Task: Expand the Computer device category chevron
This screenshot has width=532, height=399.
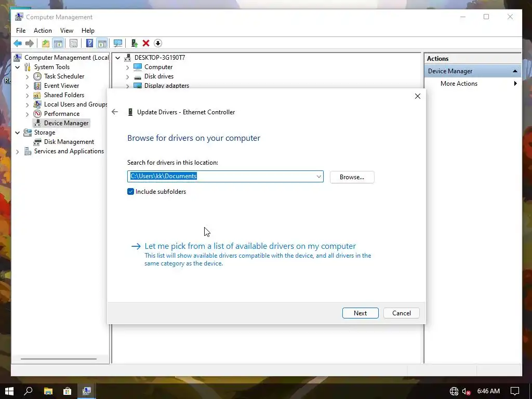Action: click(128, 68)
